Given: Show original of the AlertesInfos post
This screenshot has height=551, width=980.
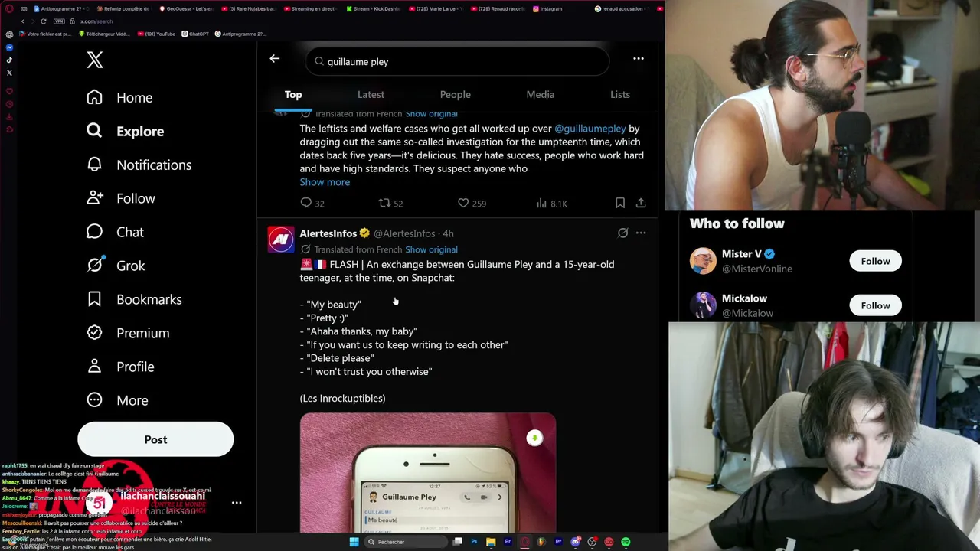Looking at the screenshot, I should coord(432,249).
